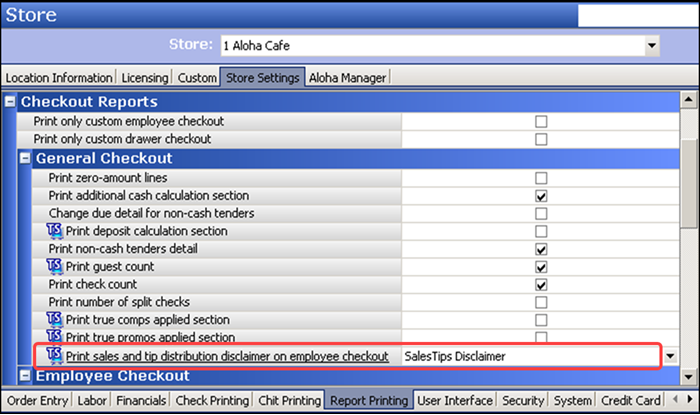Select Print check count row label
Viewport: 700px width, 415px height.
coord(93,284)
